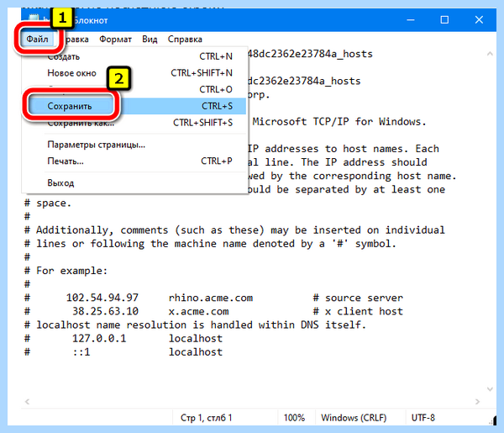504x433 pixels.
Task: Click the IP address 102.54.94.97
Action: (x=102, y=298)
